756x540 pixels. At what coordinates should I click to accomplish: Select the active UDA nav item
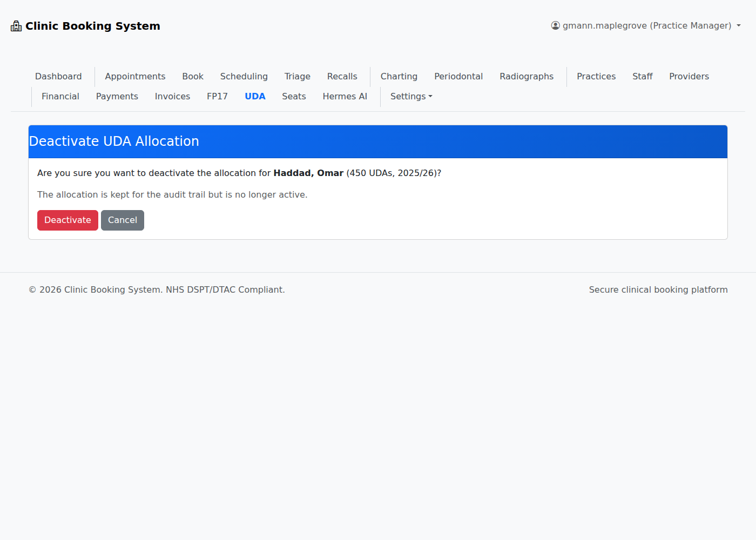click(255, 96)
